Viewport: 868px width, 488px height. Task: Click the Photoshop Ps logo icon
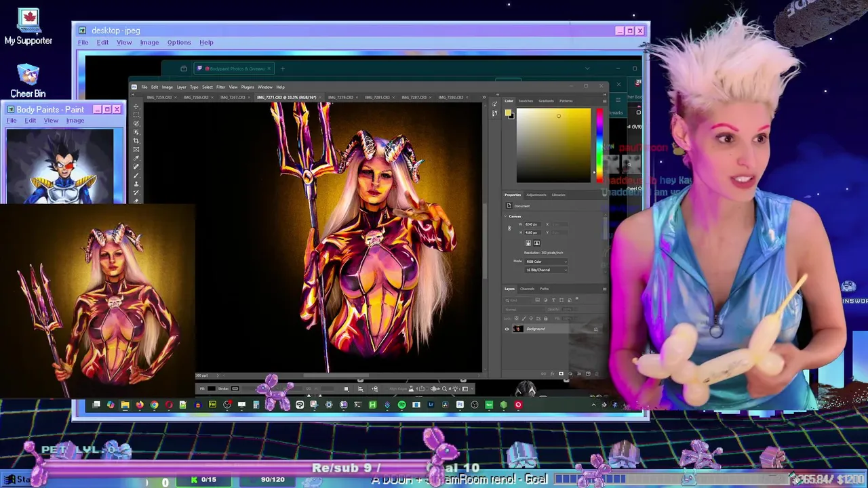134,87
